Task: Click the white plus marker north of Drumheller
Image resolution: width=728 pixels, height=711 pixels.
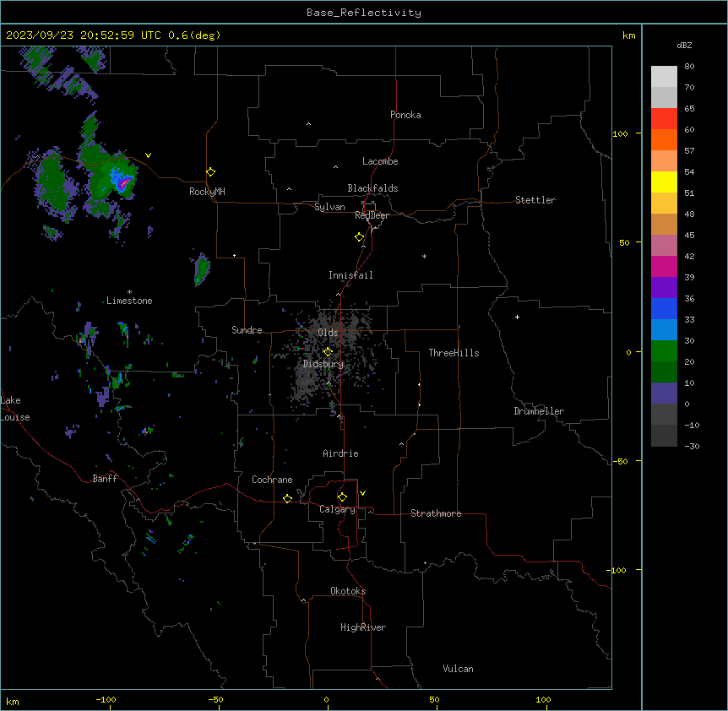Action: pos(517,317)
